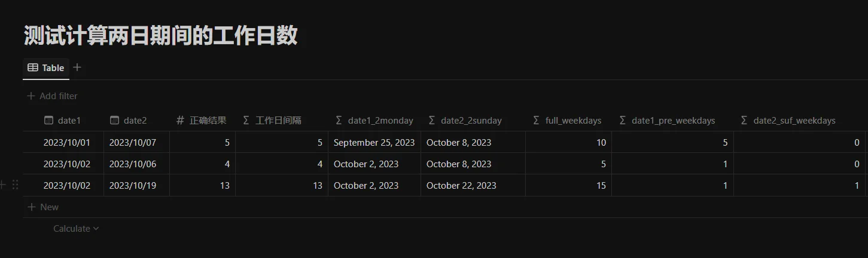Open the date1_pre_weekdays column header

673,120
